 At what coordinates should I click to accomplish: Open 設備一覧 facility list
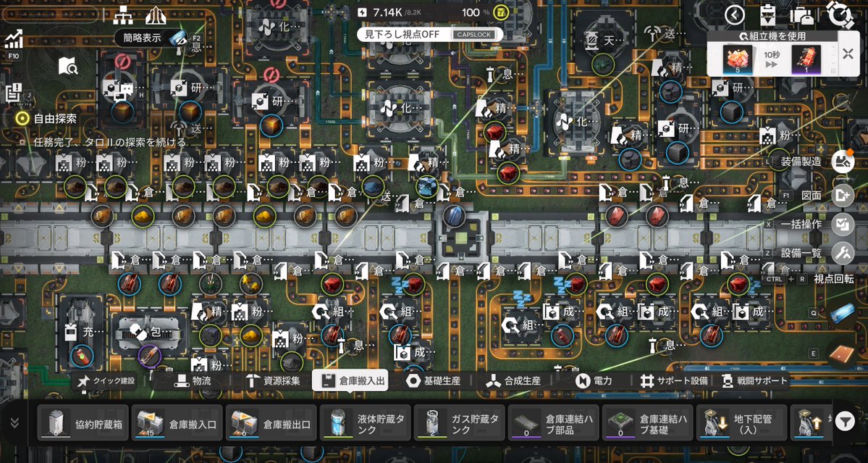tap(843, 253)
